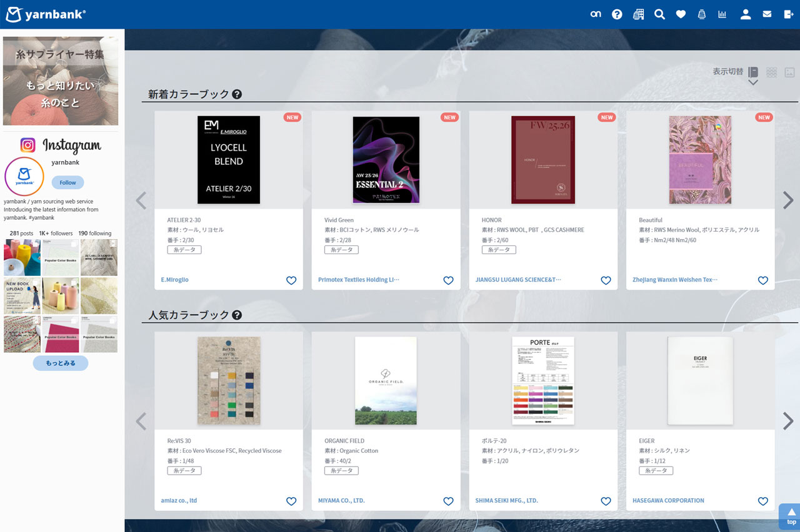This screenshot has width=800, height=532.
Task: Open the ORGANIC FIELD book cover
Action: (x=386, y=380)
